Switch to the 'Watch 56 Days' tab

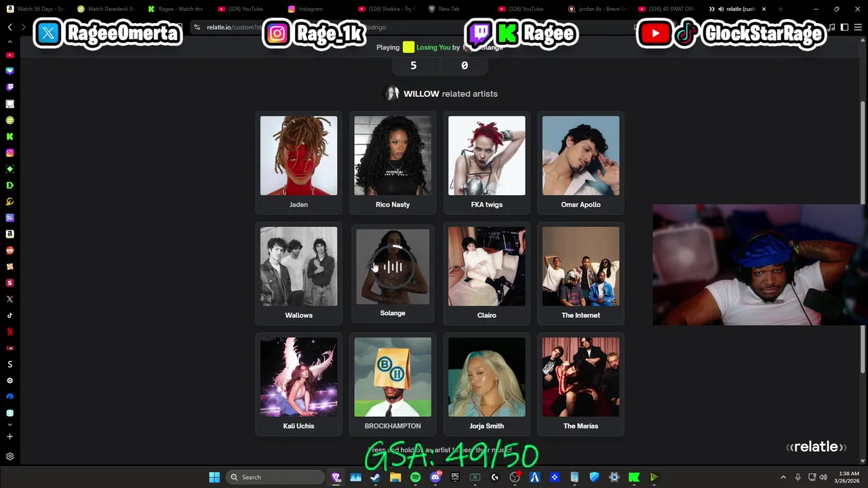point(35,9)
